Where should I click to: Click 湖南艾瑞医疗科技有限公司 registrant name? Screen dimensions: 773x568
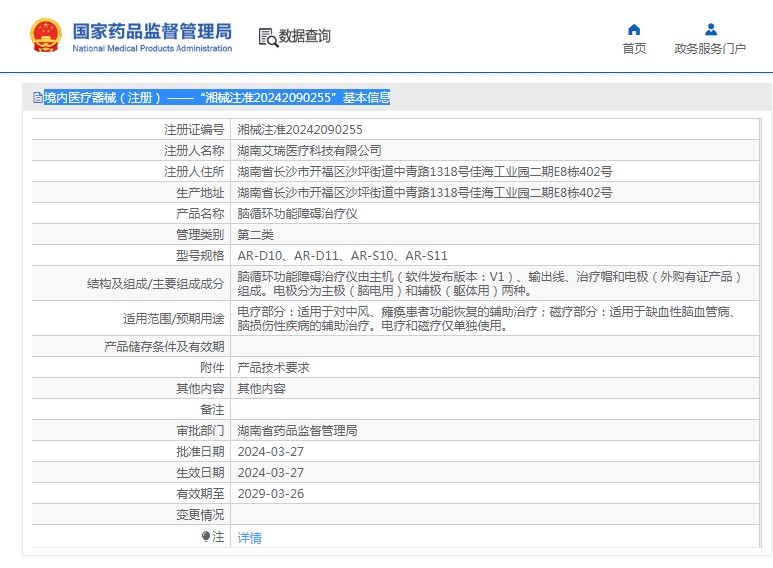tap(310, 150)
